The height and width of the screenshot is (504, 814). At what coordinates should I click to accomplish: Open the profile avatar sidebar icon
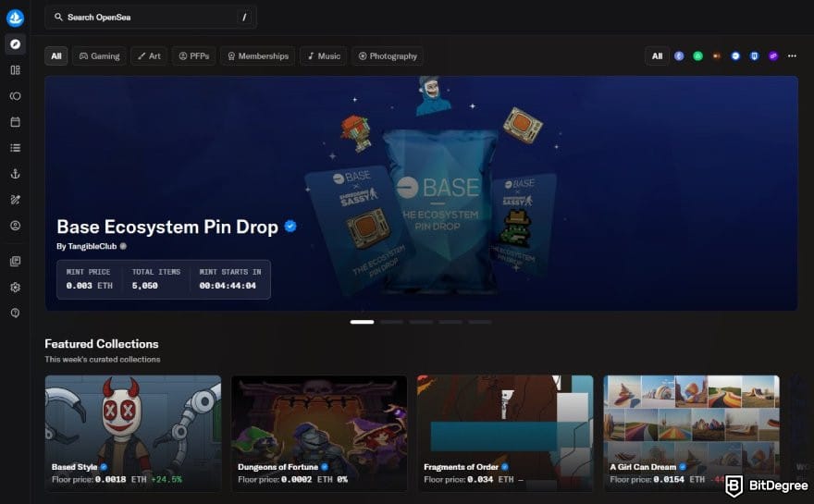tap(16, 226)
